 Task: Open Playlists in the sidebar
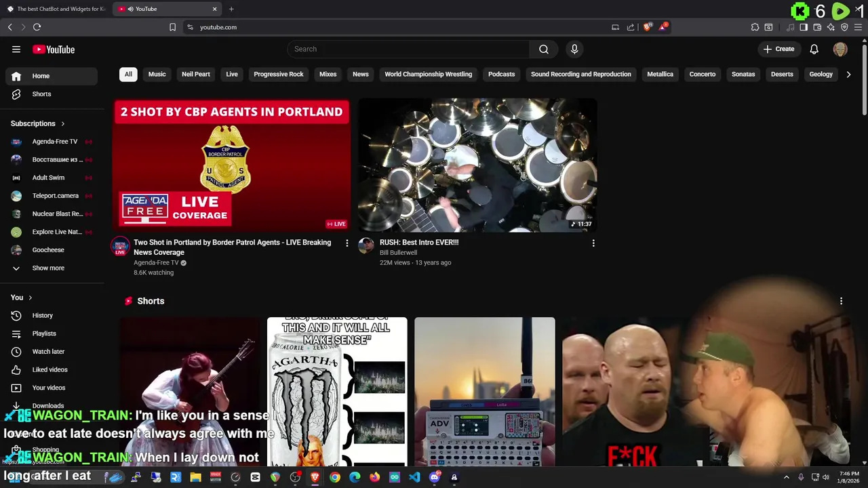pos(52,333)
